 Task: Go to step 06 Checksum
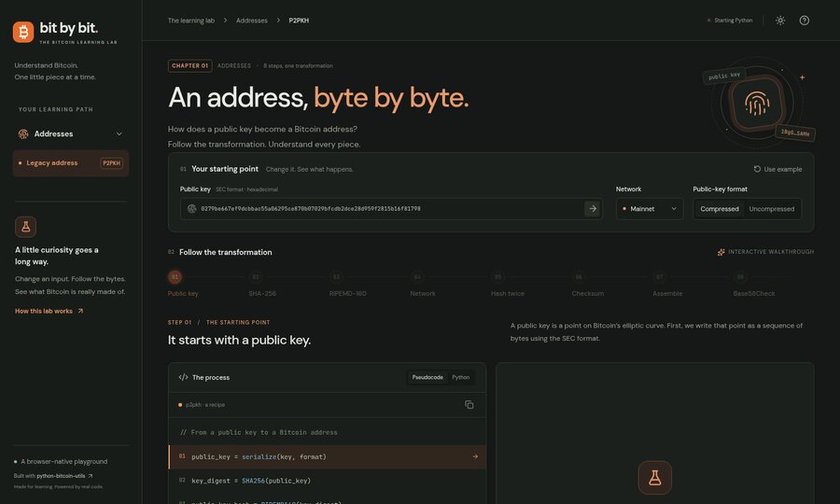click(x=587, y=284)
